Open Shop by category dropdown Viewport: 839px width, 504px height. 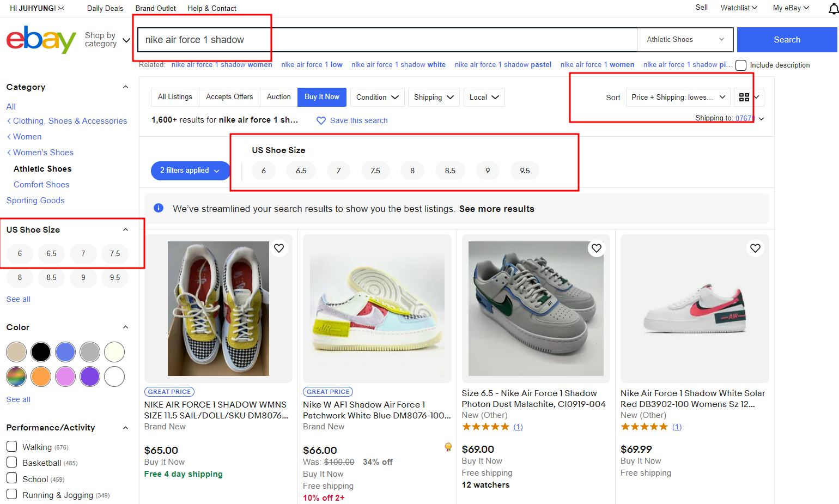pos(107,40)
